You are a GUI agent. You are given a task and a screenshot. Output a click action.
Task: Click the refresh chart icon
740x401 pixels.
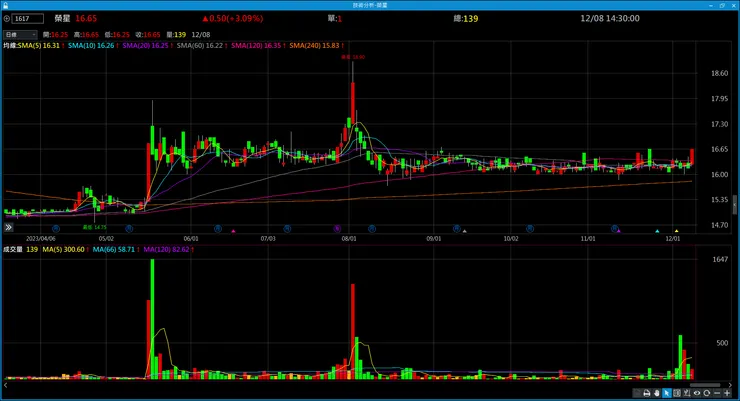pyautogui.click(x=706, y=393)
